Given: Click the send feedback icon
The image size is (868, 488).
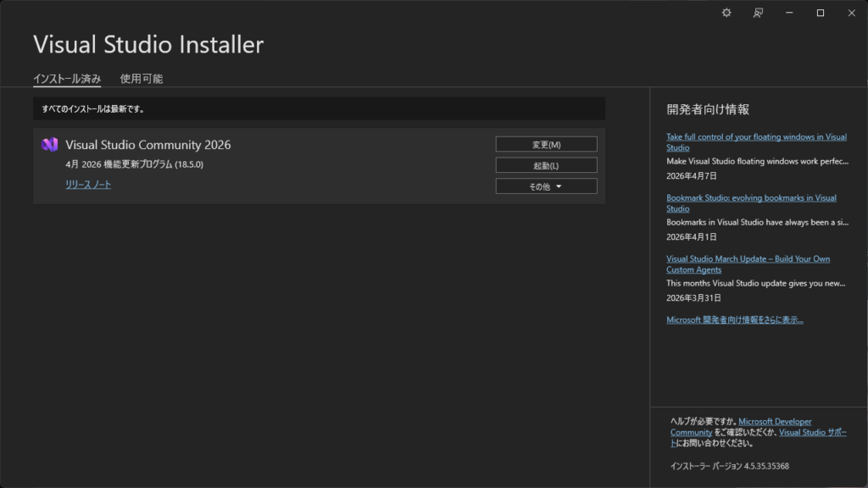Looking at the screenshot, I should tap(759, 13).
